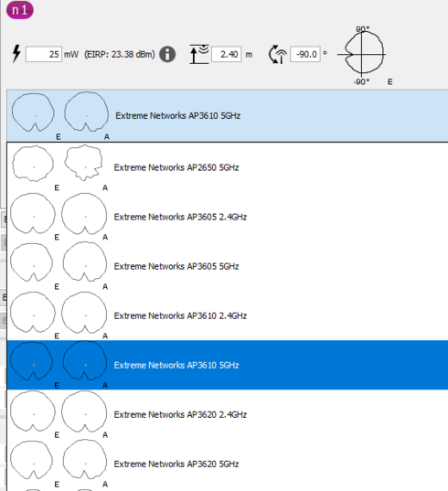This screenshot has width=448, height=491.
Task: Select highlighted Extreme Networks AP3610 5GHz option
Action: (x=228, y=365)
